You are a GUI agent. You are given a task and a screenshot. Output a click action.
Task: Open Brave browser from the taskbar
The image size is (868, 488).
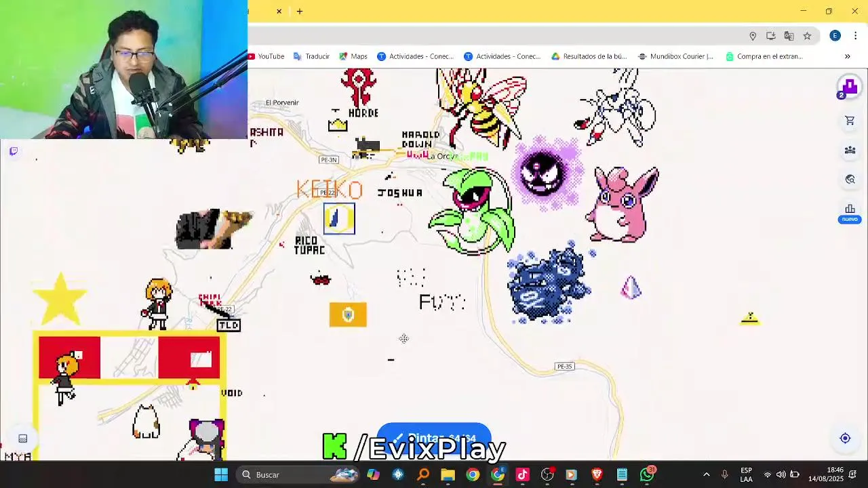point(597,474)
